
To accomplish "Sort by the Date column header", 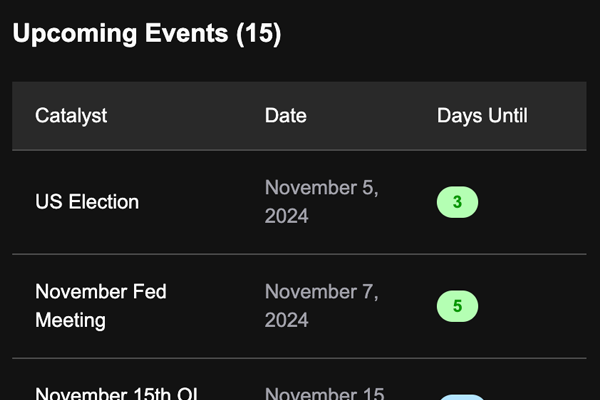I will 286,115.
